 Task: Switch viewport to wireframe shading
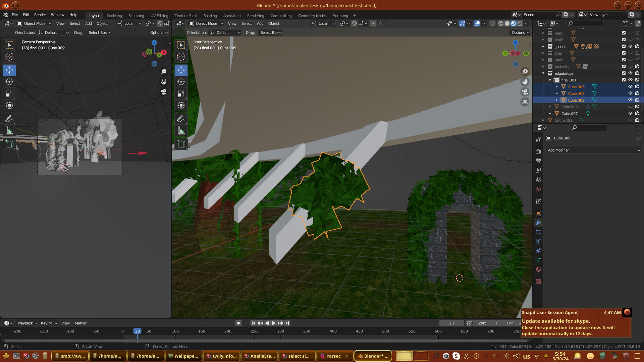coord(501,23)
